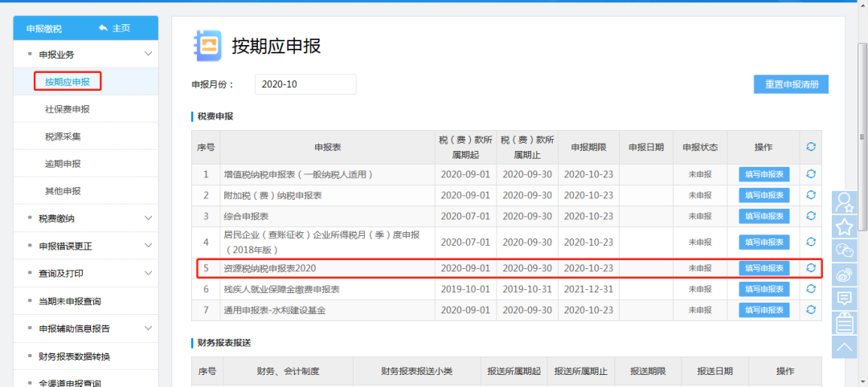This screenshot has width=868, height=387.
Task: Refresh row 4 企业所得税 declaration status
Action: 811,242
